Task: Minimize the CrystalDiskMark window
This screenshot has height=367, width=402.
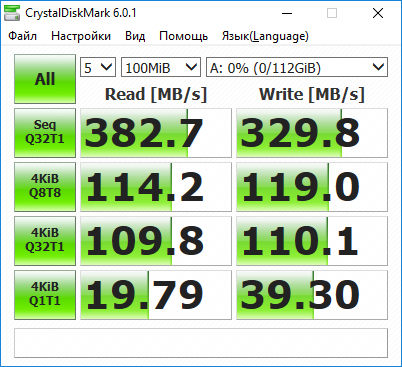Action: 287,13
